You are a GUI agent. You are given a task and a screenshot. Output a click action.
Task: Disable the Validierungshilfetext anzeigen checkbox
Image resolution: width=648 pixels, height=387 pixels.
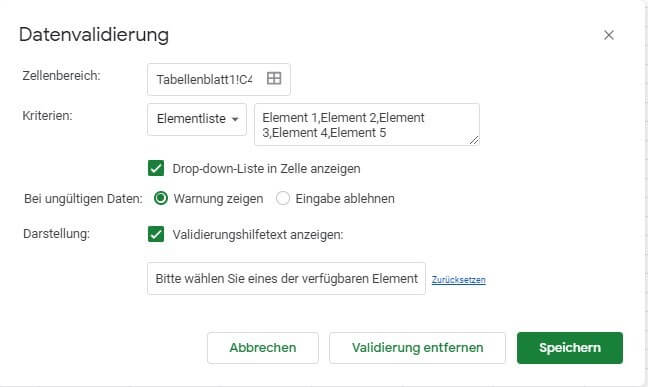click(156, 234)
